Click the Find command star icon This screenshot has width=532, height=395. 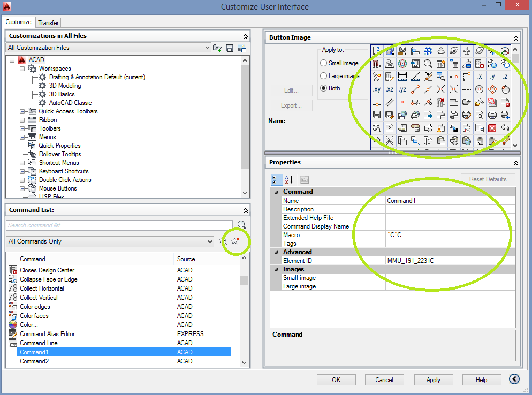click(x=223, y=241)
